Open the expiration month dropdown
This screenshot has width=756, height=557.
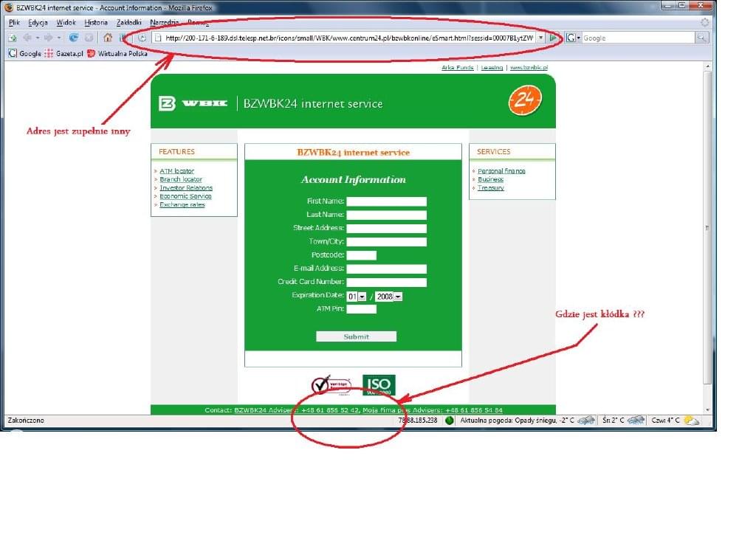coord(362,297)
